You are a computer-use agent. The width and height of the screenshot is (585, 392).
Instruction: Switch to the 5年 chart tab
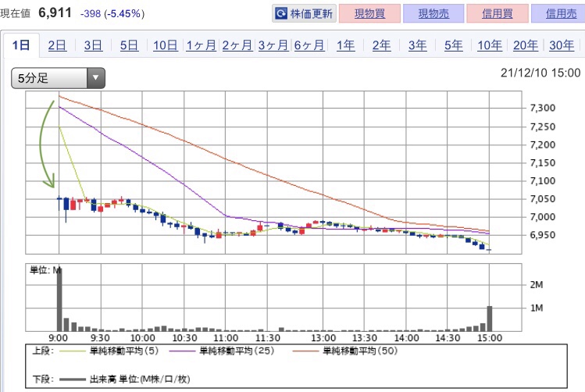[x=453, y=45]
